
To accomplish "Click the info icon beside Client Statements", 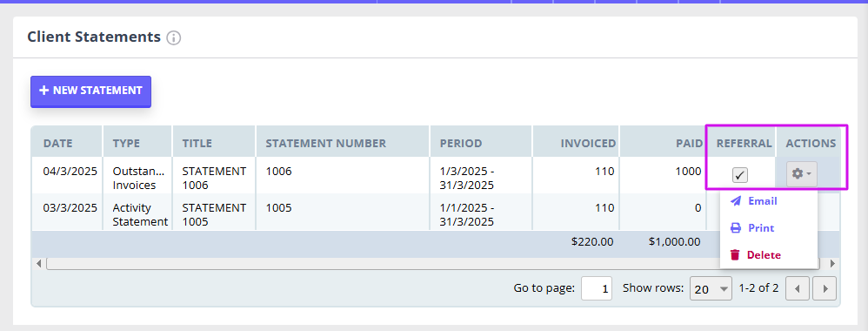I will pos(174,38).
